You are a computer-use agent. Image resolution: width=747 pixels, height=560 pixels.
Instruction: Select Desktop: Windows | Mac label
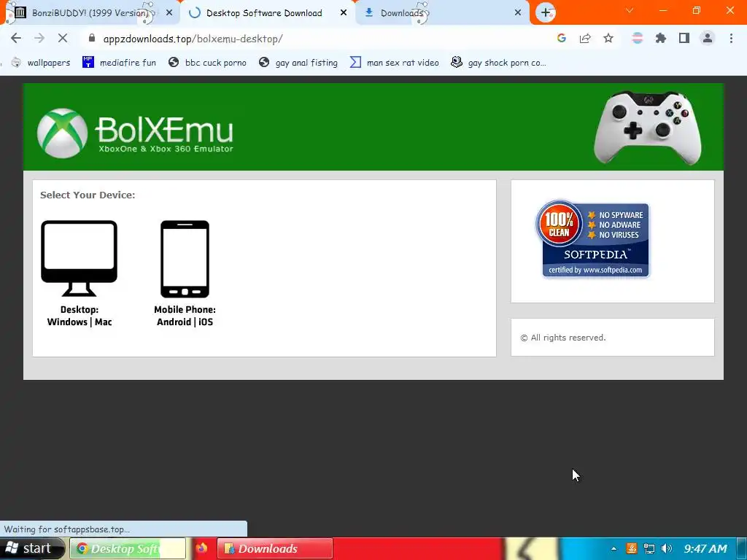click(x=80, y=316)
